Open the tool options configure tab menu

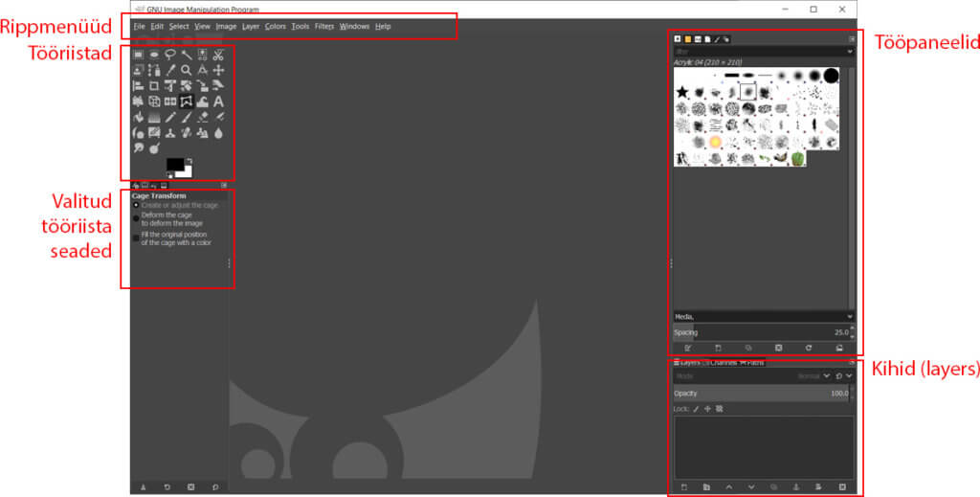tap(224, 186)
